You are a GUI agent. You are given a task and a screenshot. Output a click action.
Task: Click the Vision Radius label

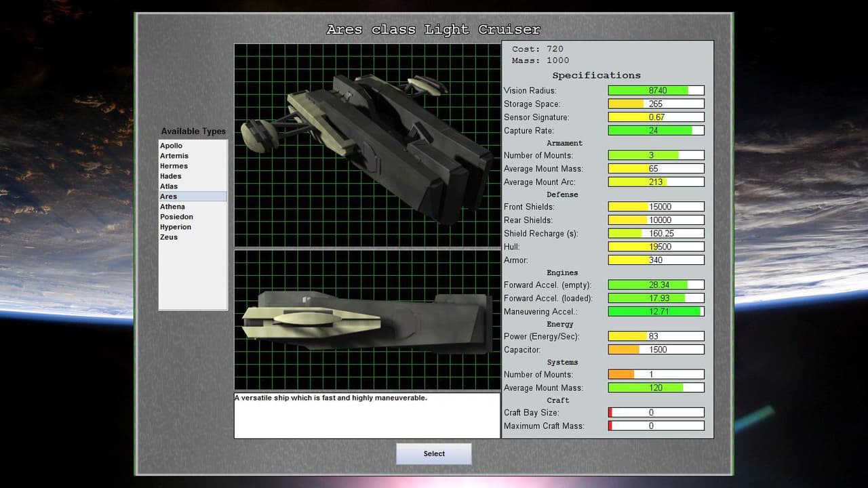tap(530, 91)
